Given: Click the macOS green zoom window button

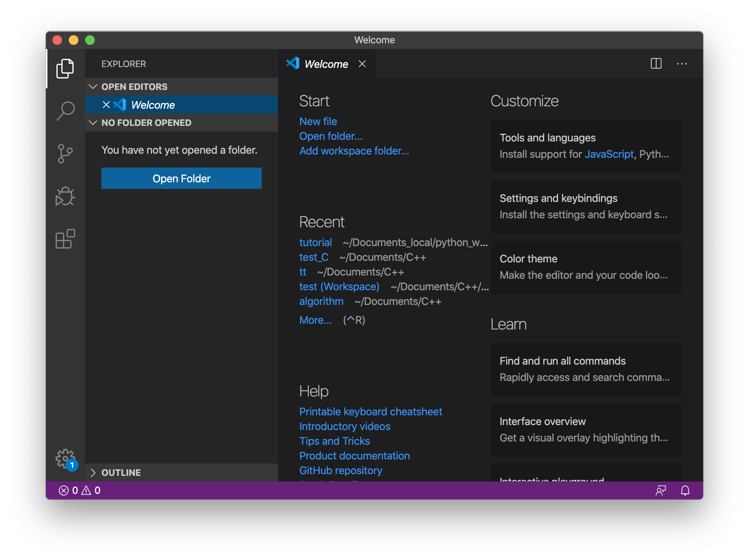Looking at the screenshot, I should pos(90,40).
